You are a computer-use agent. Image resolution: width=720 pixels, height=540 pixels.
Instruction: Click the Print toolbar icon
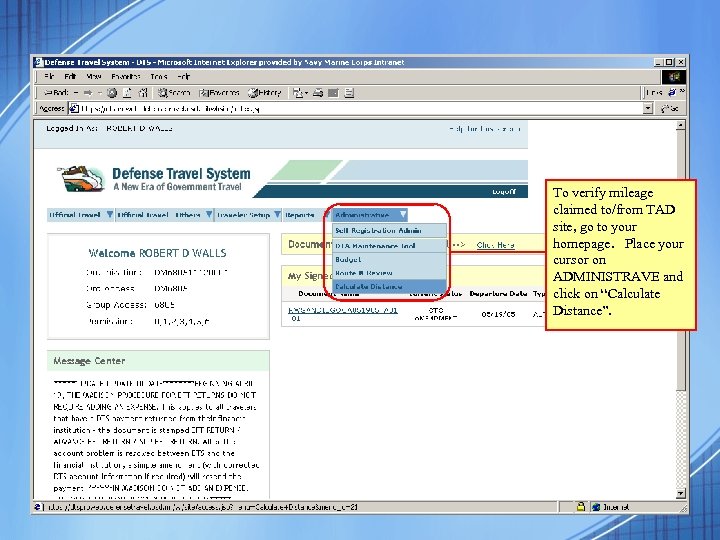click(x=318, y=93)
